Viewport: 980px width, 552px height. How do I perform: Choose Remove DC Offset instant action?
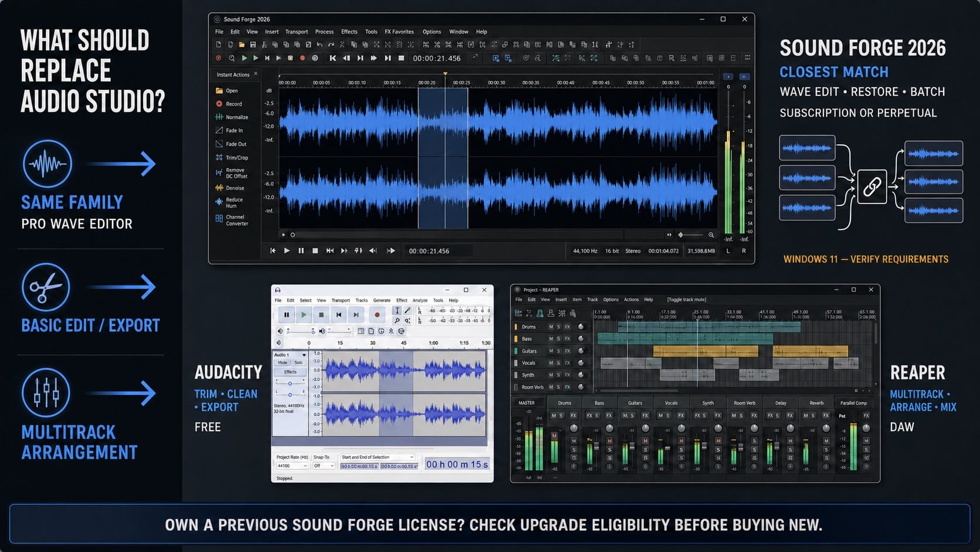tap(232, 173)
